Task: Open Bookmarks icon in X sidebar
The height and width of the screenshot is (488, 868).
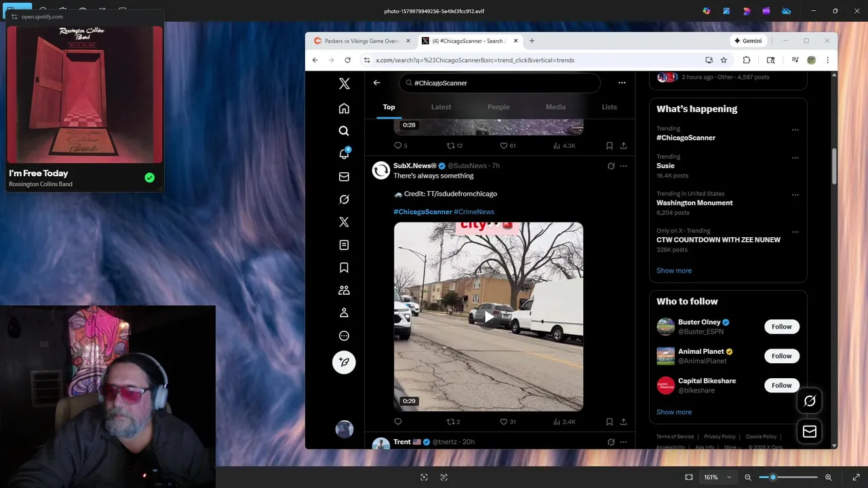Action: pos(344,268)
